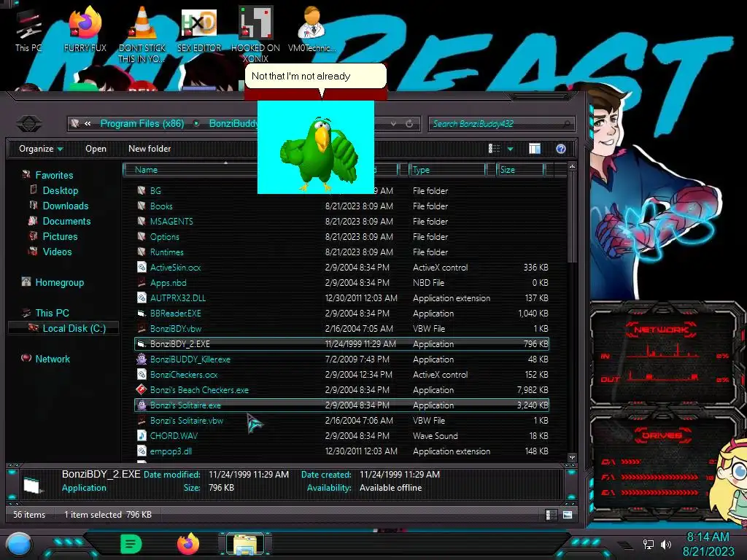Click New folder button

[150, 149]
